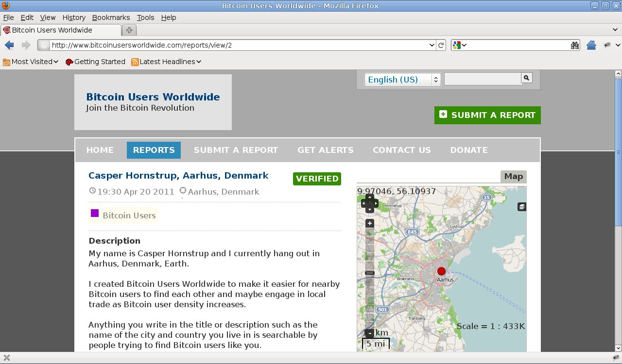Click the browser forward arrow
This screenshot has width=622, height=364.
point(26,45)
